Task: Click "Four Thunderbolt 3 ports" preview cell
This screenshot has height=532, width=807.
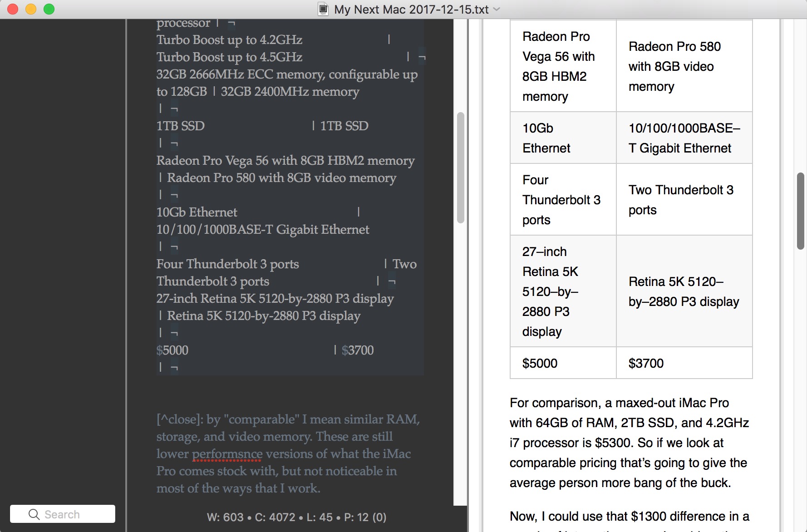Action: [x=563, y=199]
